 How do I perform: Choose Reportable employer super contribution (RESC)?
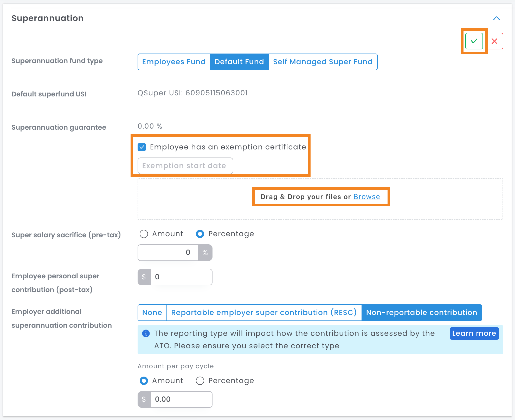[264, 312]
